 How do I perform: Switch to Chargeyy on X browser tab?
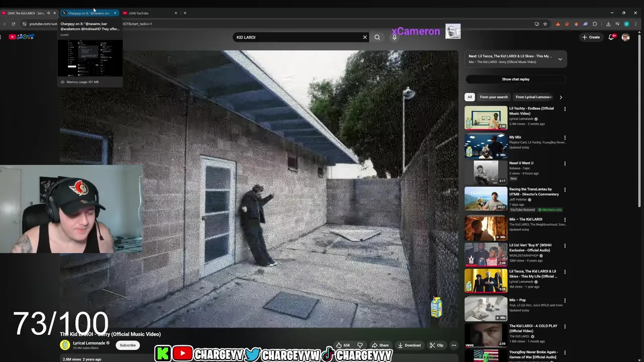[x=89, y=13]
